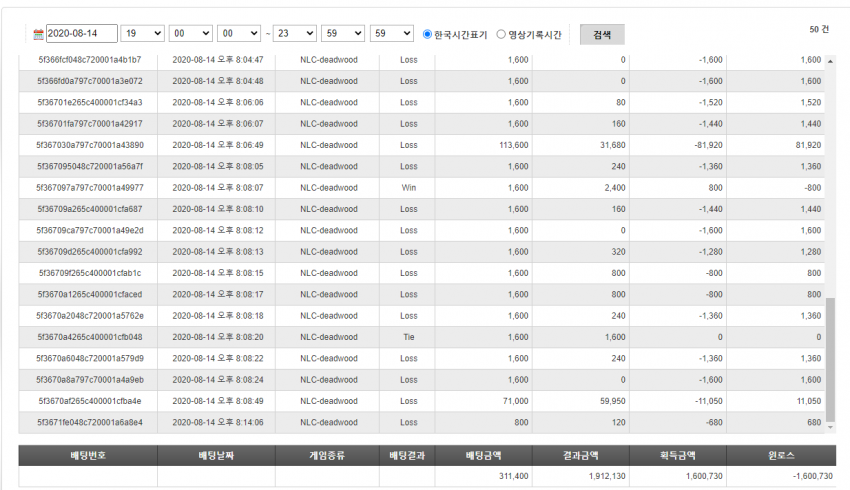The height and width of the screenshot is (490, 850).
Task: Click the 배팅날짜 column header
Action: (216, 455)
